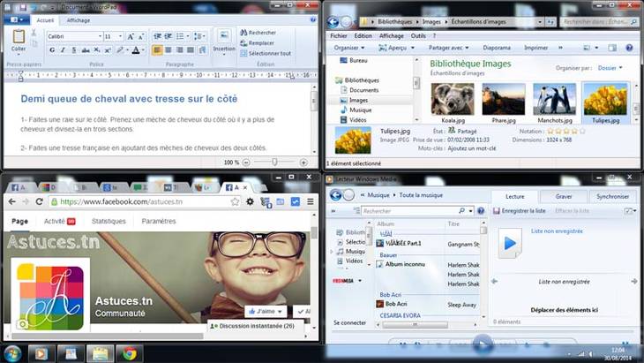The width and height of the screenshot is (644, 363).
Task: Open the Edition menu in Explorer
Action: [x=363, y=35]
